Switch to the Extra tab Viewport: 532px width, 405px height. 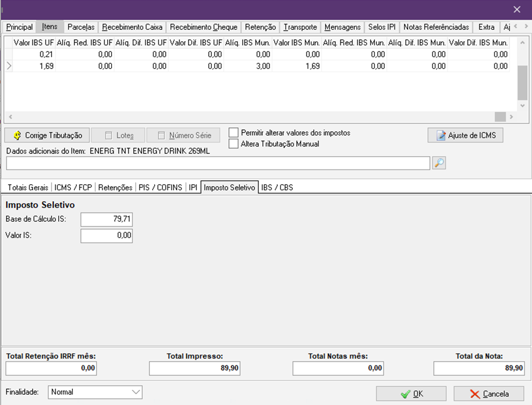pos(486,27)
